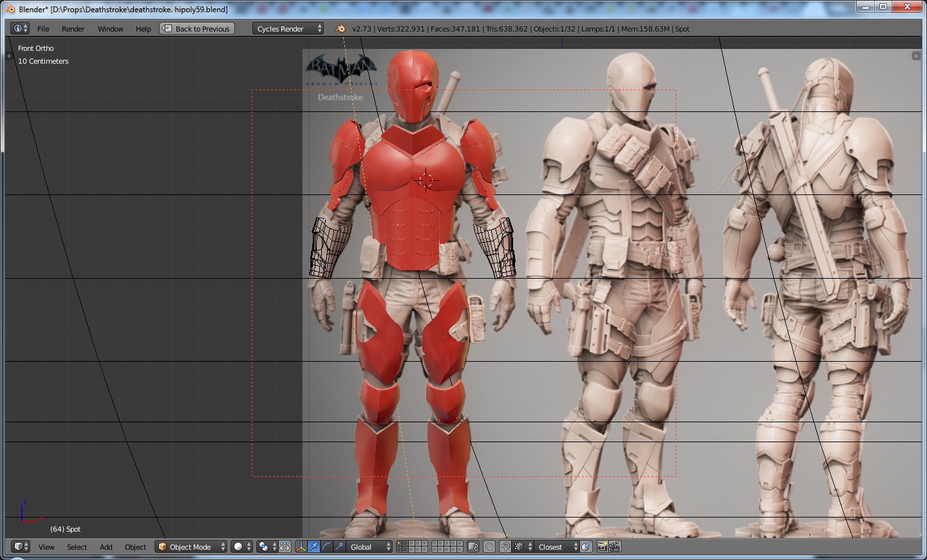Open the Info editor type selector
The image size is (927, 560).
pyautogui.click(x=21, y=28)
